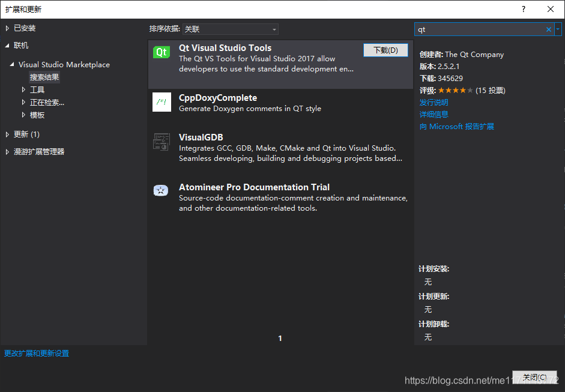
Task: Open the search box dropdown arrow
Action: pos(558,29)
